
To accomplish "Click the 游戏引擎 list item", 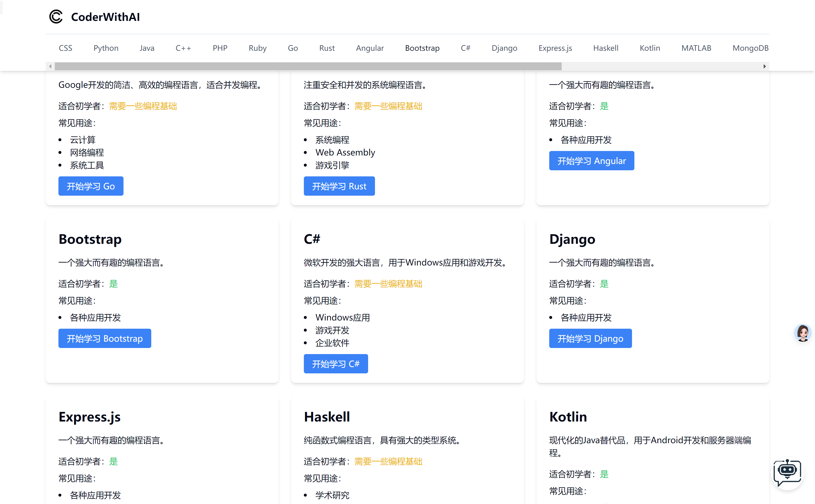I will 332,165.
